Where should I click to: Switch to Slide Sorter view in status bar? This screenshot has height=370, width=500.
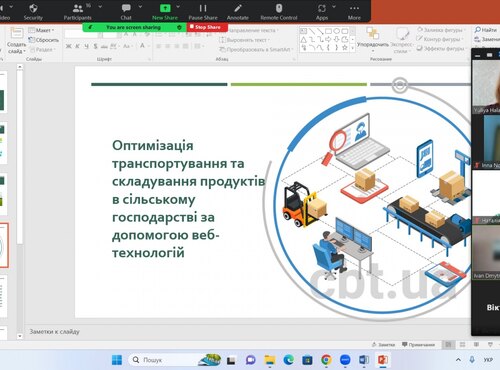pos(462,345)
